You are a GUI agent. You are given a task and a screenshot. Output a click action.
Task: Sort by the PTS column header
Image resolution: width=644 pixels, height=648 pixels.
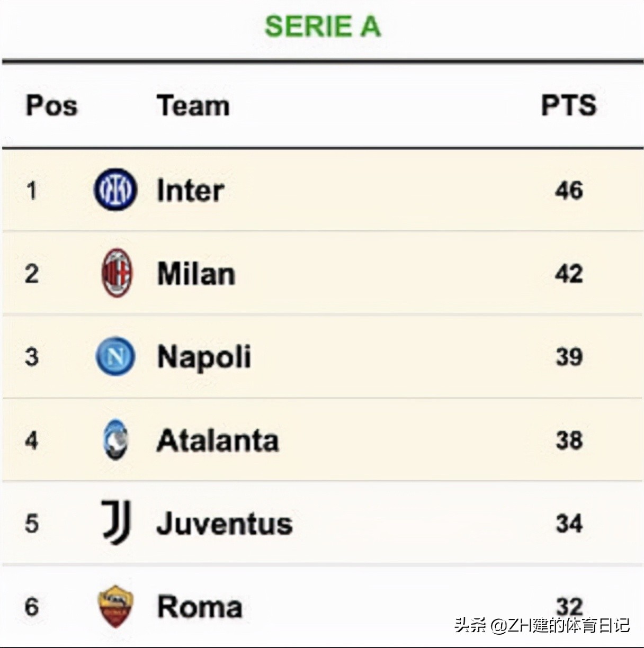[569, 105]
